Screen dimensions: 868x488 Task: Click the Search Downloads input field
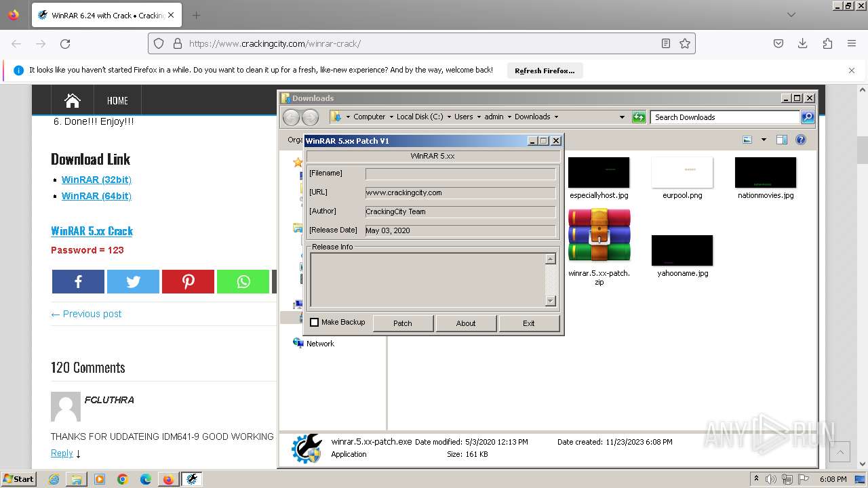tap(724, 117)
